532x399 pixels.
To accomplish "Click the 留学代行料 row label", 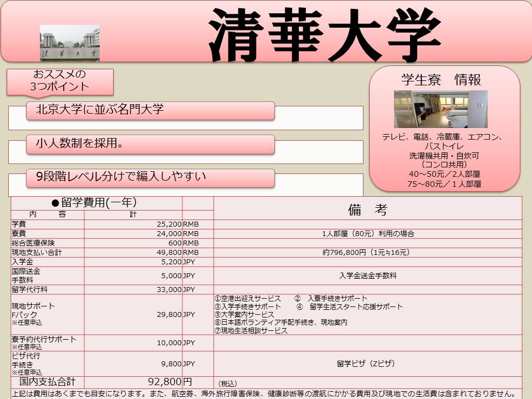I will click(29, 289).
